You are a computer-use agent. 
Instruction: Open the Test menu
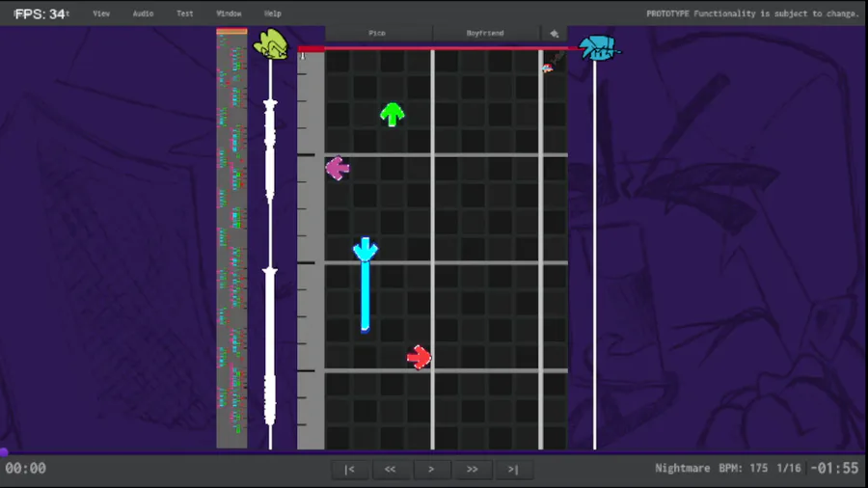point(185,14)
